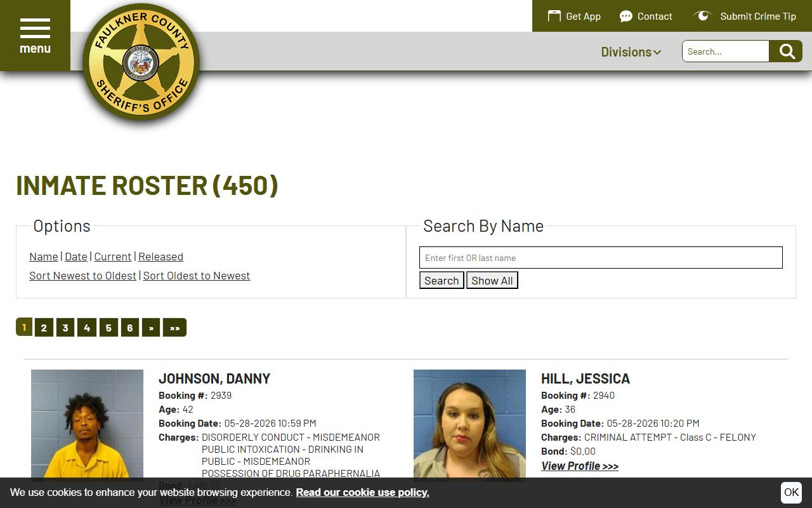This screenshot has height=508, width=812.
Task: Go to pagination page 5
Action: [x=108, y=328]
